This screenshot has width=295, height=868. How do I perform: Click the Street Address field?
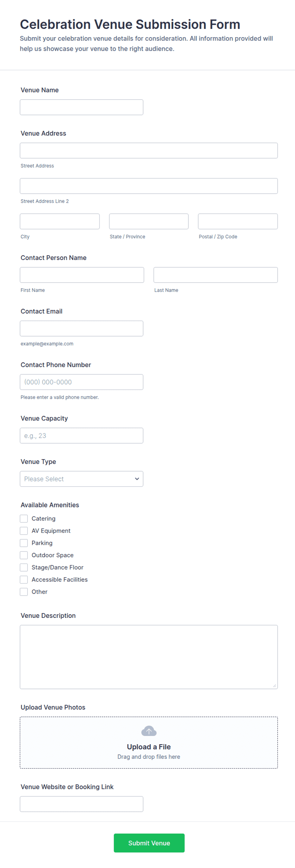149,150
